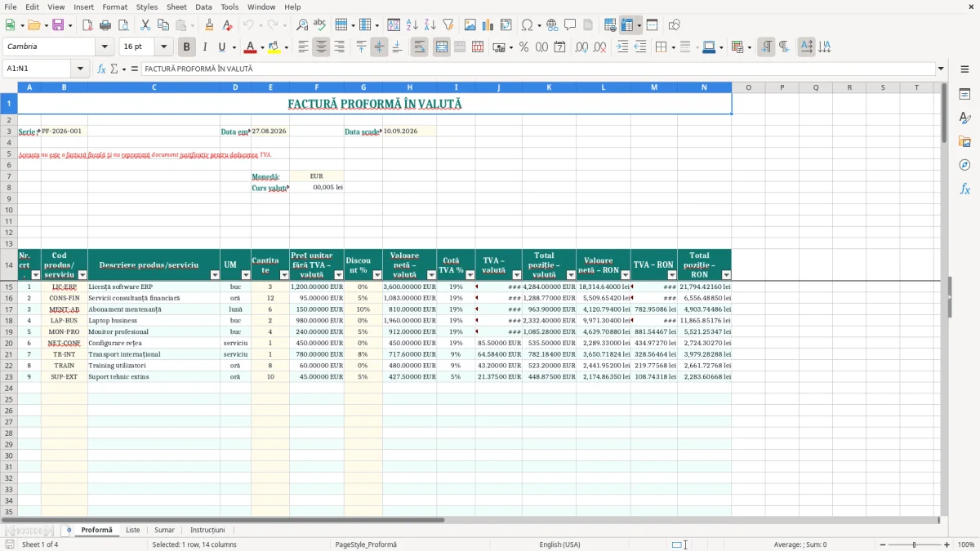Increase indent
The width and height of the screenshot is (980, 551).
pos(622,47)
